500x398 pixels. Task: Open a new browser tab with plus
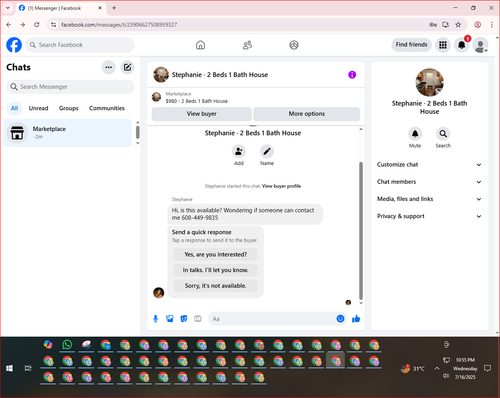114,8
